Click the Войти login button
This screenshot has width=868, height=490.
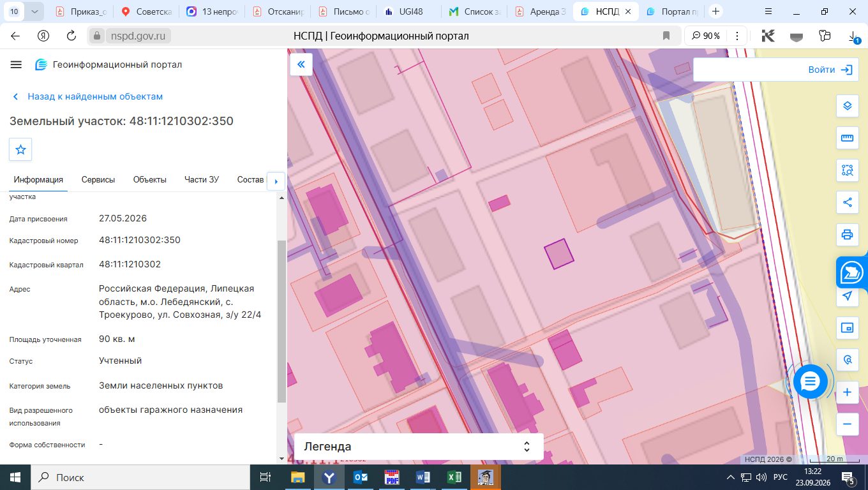point(829,70)
